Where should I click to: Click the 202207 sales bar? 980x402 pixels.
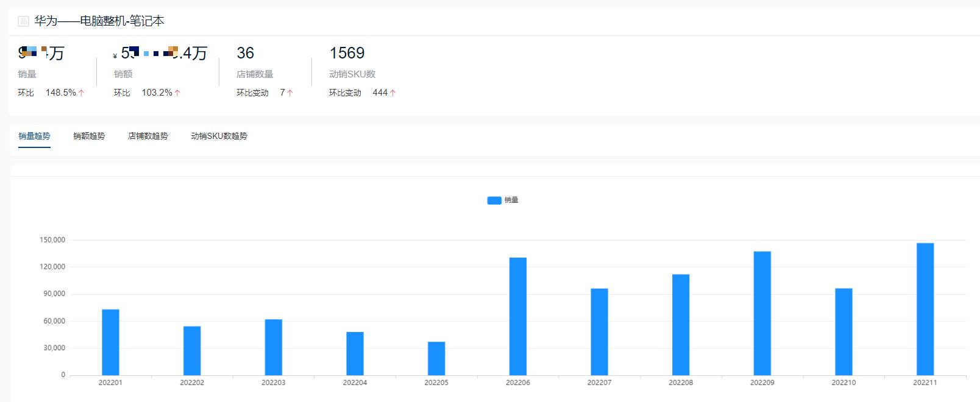(599, 332)
